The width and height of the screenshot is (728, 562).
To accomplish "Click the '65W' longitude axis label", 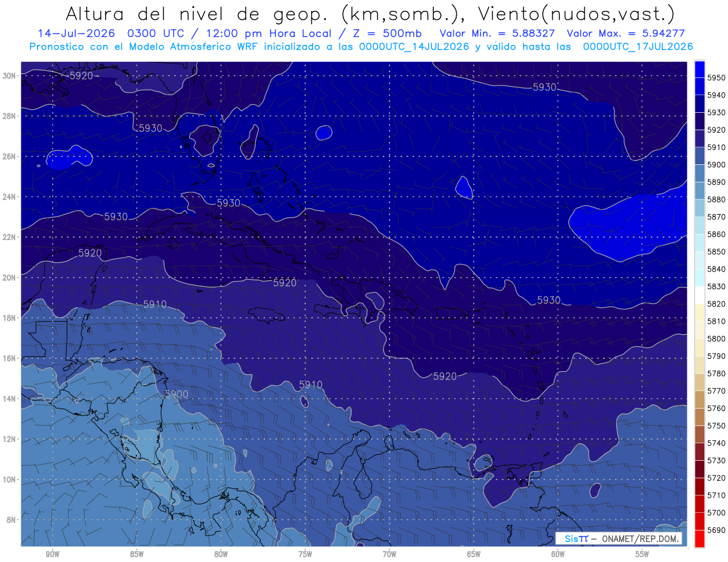I will click(x=474, y=554).
